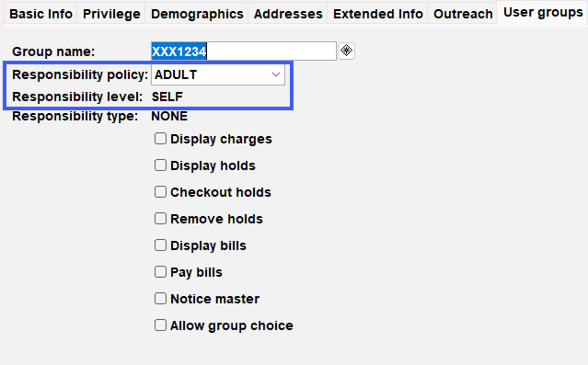Click in the Group name input field
588x365 pixels.
244,51
